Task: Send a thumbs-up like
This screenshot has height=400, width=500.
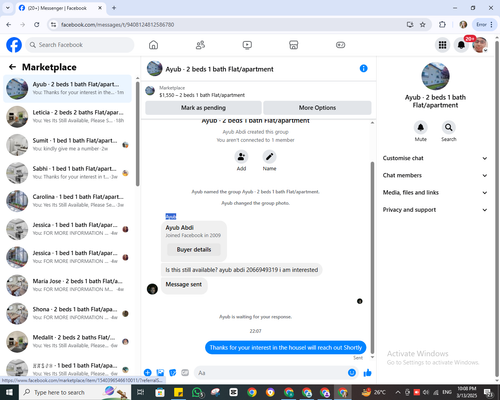Action: pos(367,373)
